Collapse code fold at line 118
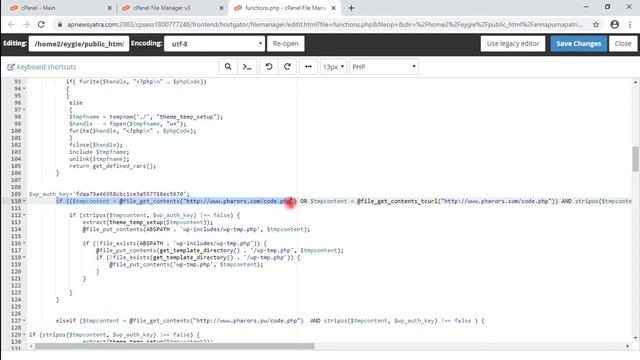 click(24, 257)
